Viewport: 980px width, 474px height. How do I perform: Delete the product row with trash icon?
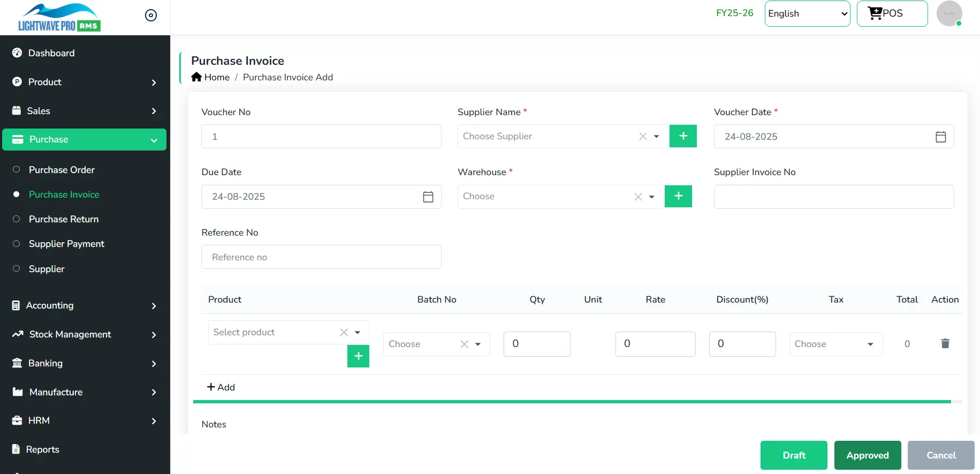coord(945,343)
